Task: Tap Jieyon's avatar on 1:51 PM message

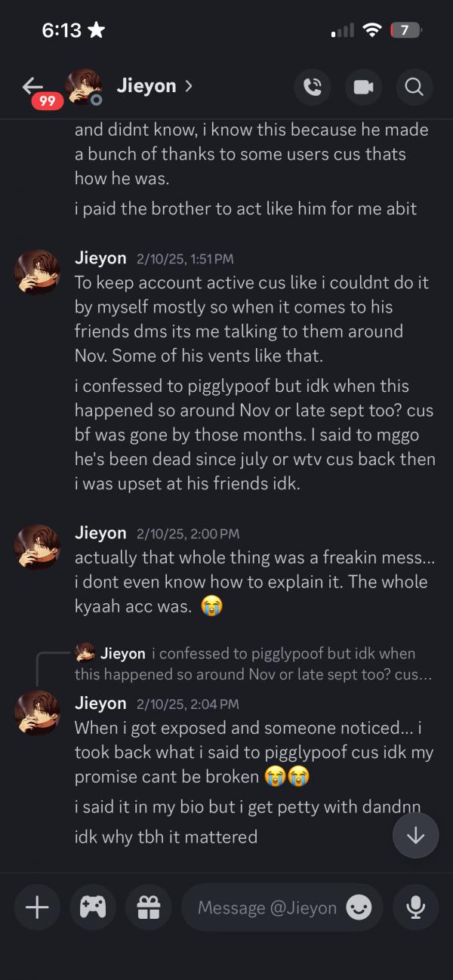Action: click(x=36, y=273)
